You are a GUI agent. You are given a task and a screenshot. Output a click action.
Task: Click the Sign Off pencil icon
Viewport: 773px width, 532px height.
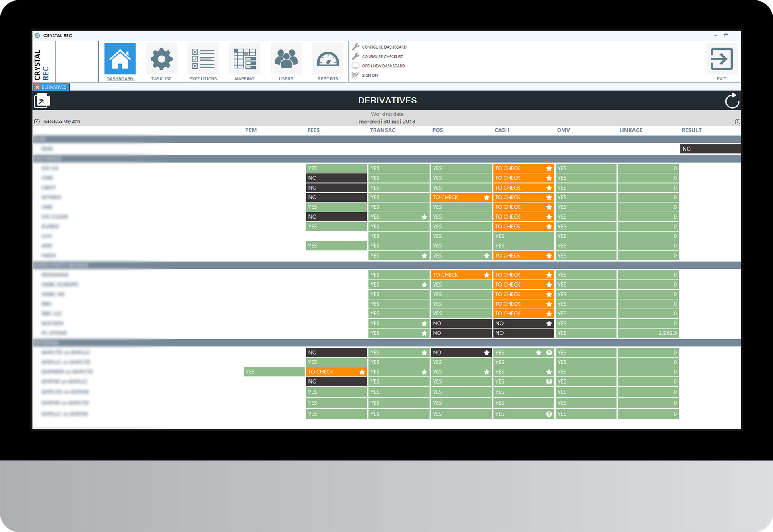355,75
